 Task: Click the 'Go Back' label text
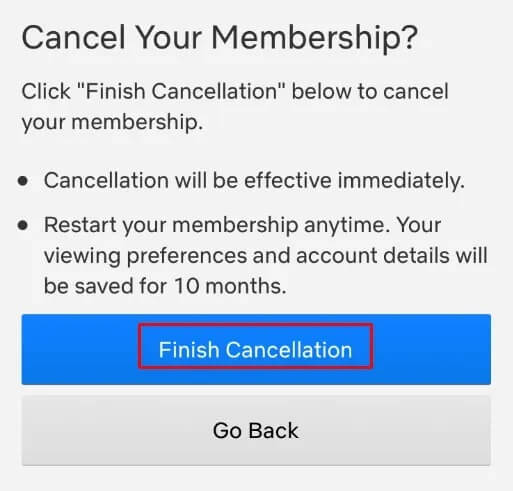[256, 431]
